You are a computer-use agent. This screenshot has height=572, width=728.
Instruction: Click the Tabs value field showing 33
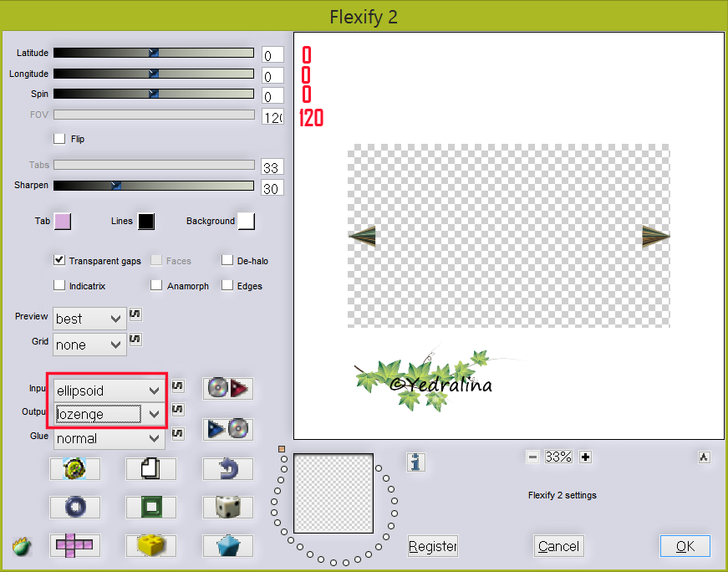coord(272,166)
